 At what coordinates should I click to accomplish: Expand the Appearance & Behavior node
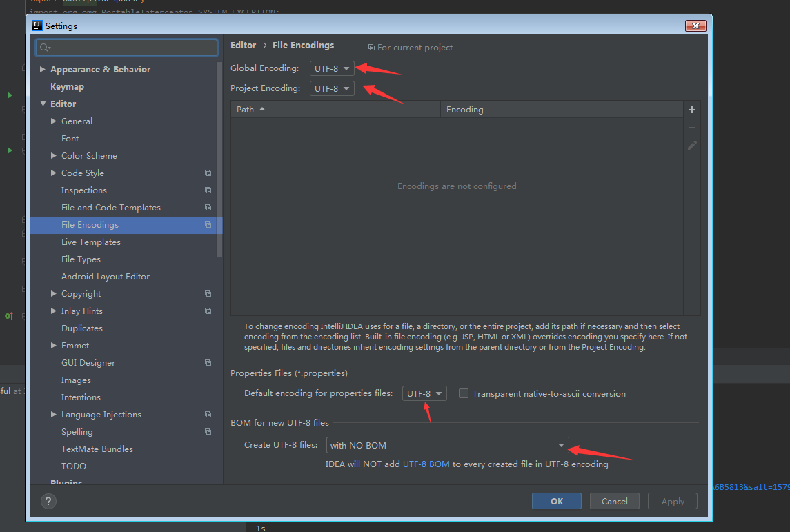(42, 69)
